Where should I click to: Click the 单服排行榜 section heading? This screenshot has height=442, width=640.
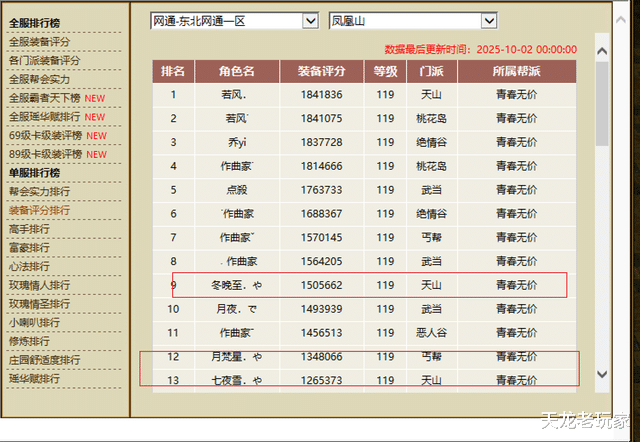(x=35, y=173)
